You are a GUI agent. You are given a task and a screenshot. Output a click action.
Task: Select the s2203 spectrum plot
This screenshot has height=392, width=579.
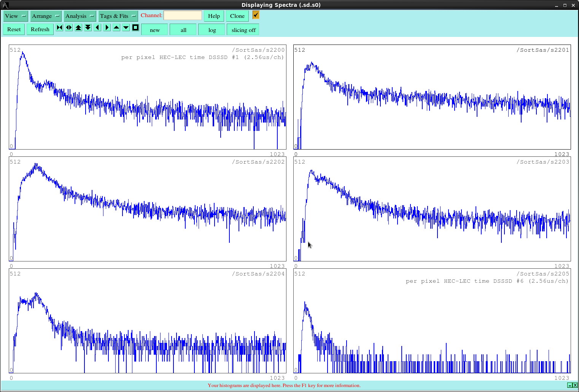(x=432, y=209)
